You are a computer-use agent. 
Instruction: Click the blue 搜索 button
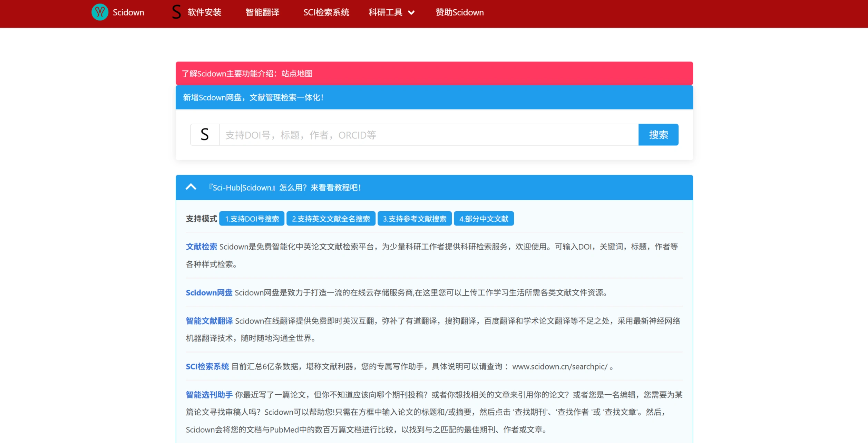[658, 135]
